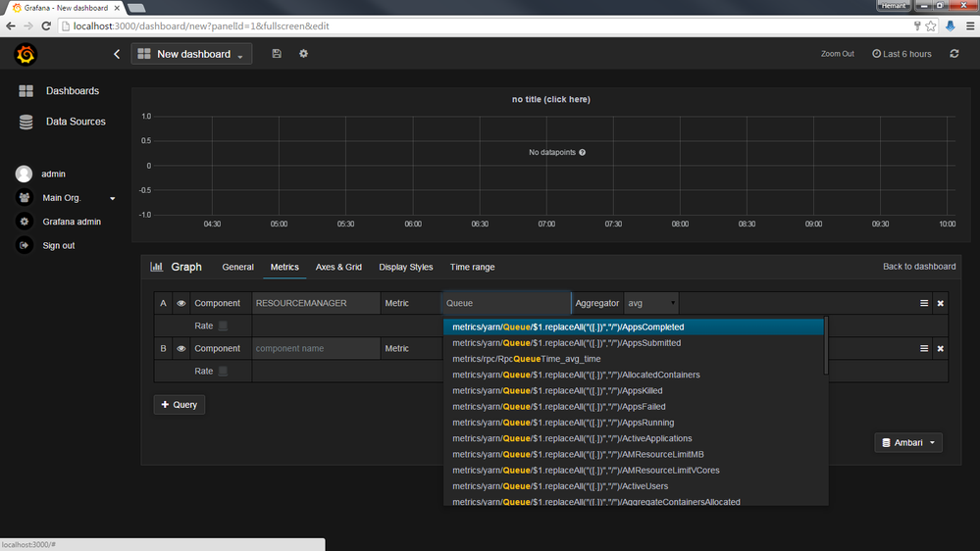Expand the Ambari data source dropdown
This screenshot has height=551, width=980.
[x=908, y=443]
